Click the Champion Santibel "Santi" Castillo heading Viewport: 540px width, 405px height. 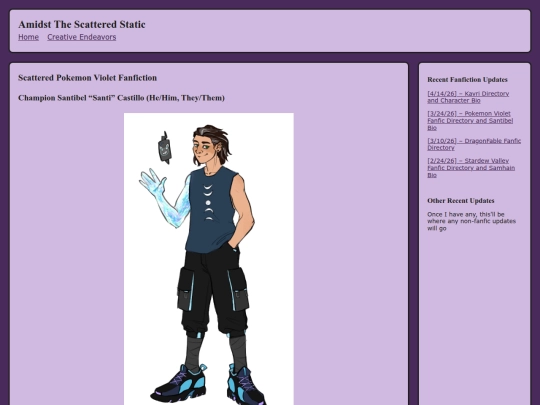tap(121, 98)
